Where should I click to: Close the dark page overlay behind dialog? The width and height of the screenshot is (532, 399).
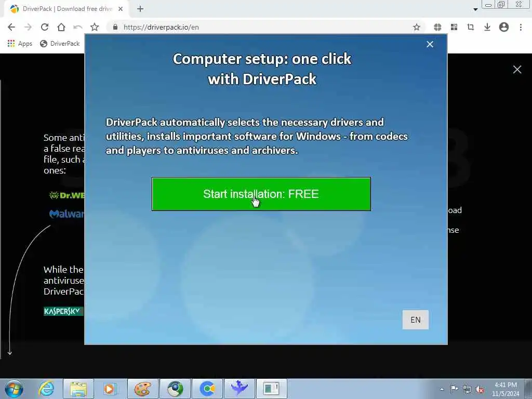pyautogui.click(x=517, y=70)
